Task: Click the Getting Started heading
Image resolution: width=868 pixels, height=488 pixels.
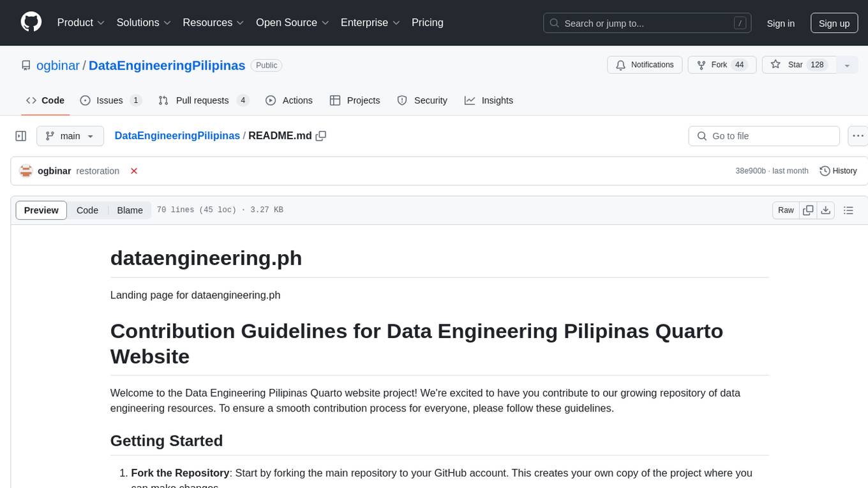Action: (167, 441)
